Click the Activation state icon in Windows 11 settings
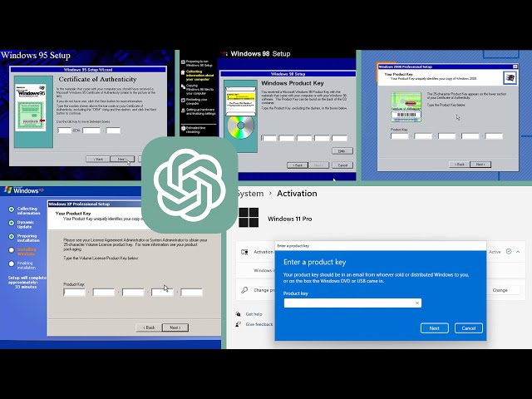 244,252
